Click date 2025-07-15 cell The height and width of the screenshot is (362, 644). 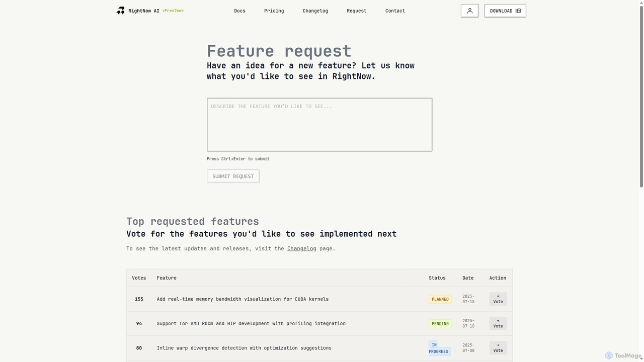pos(468,299)
